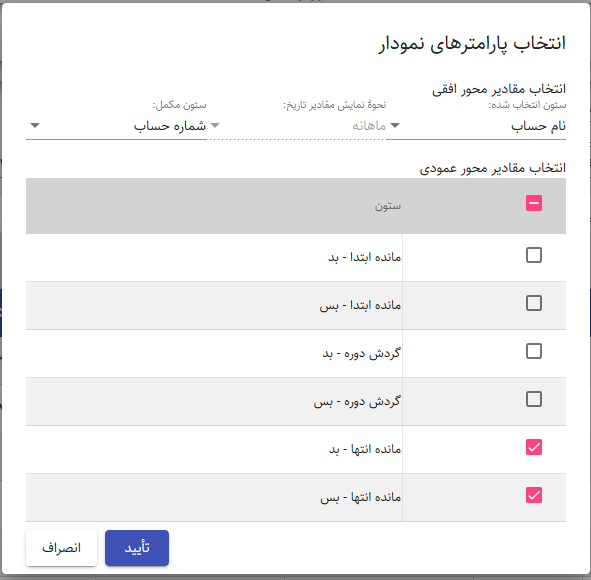The image size is (591, 580).
Task: Select the مانده انتها - بد row label
Action: tap(365, 449)
